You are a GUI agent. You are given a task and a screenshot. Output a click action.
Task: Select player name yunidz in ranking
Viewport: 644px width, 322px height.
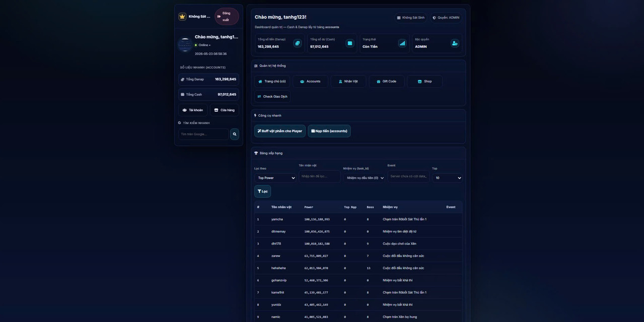(276, 304)
